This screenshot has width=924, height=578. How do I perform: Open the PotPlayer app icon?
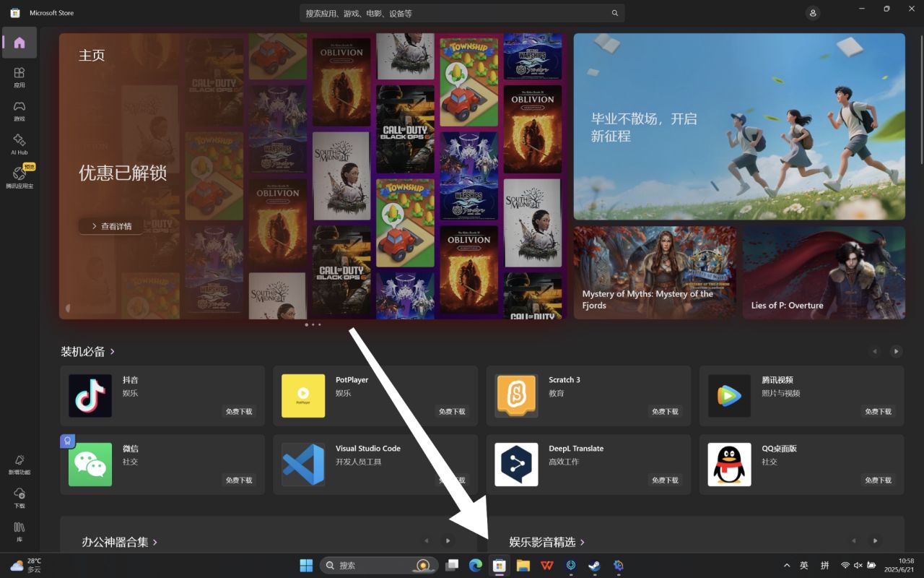(303, 395)
